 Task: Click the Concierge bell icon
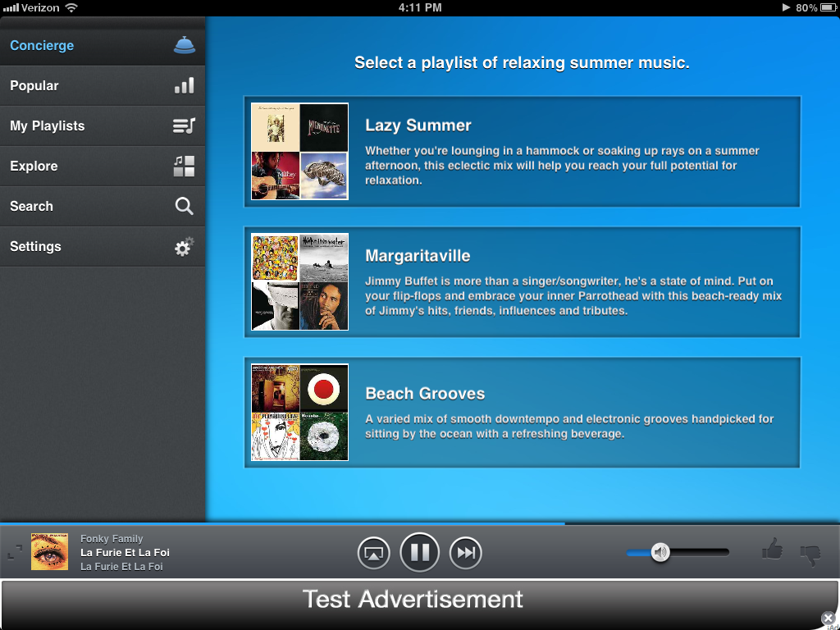(x=185, y=45)
